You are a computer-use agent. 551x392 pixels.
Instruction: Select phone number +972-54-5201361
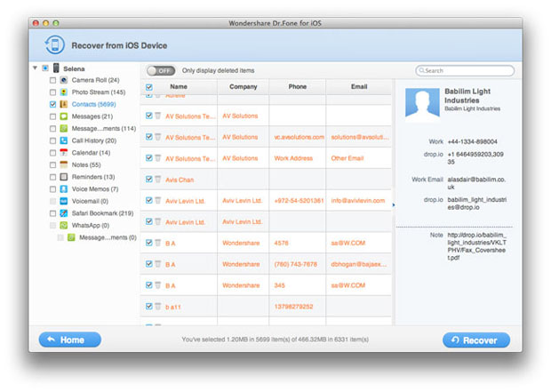(299, 201)
